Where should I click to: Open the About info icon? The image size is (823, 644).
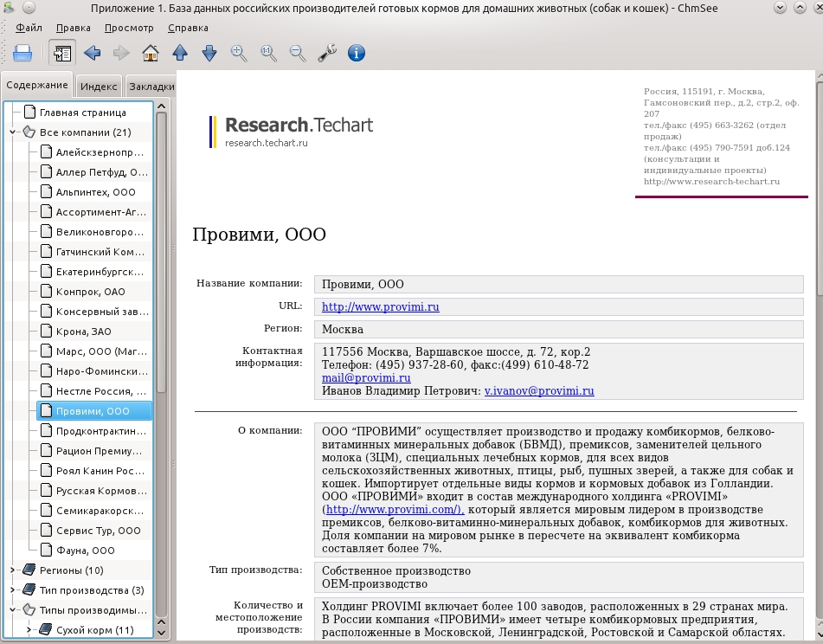[357, 53]
